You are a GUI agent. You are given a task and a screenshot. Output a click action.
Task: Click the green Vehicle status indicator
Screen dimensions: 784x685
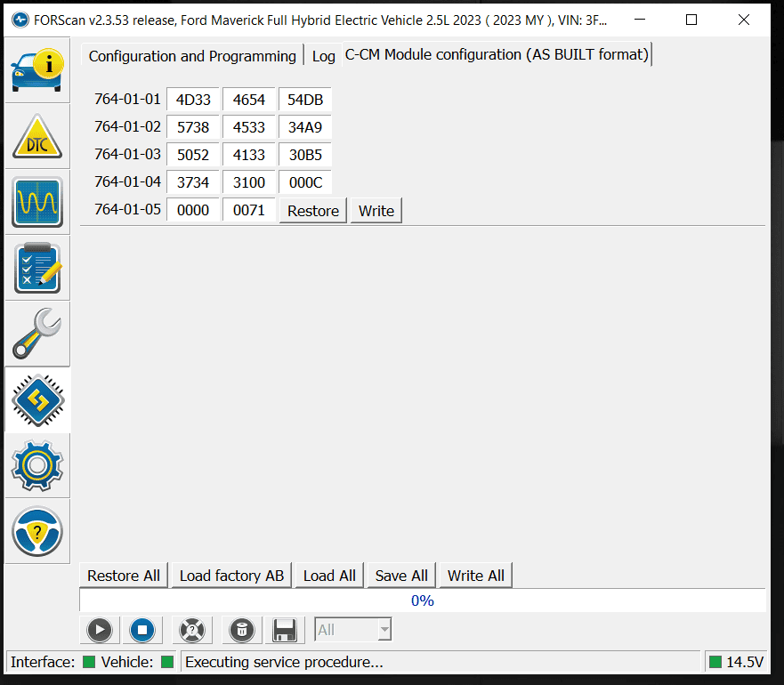167,662
